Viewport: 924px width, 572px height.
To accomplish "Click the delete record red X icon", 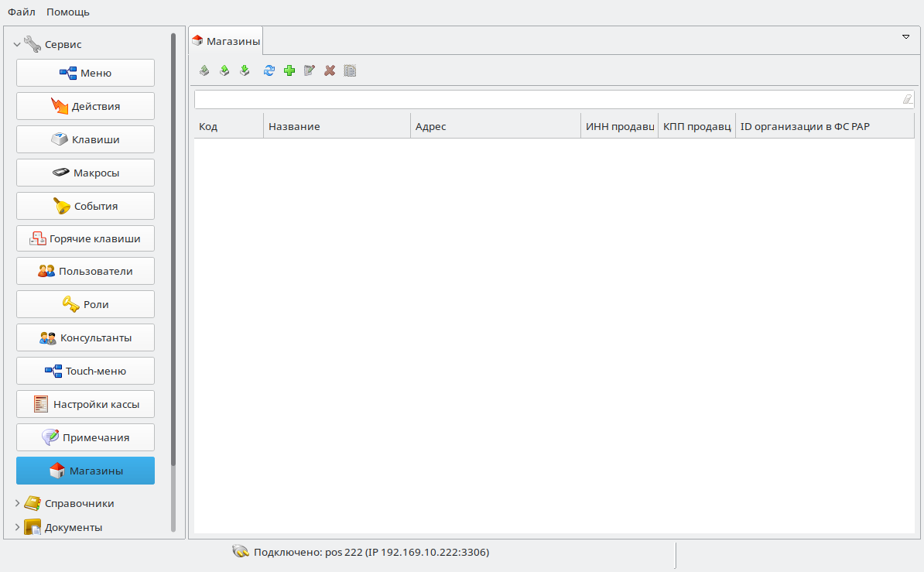I will 330,70.
